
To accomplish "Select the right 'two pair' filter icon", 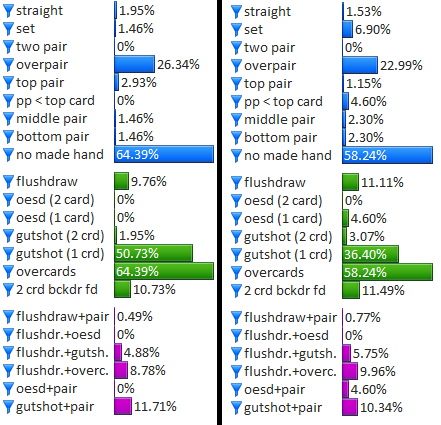I will coord(236,48).
